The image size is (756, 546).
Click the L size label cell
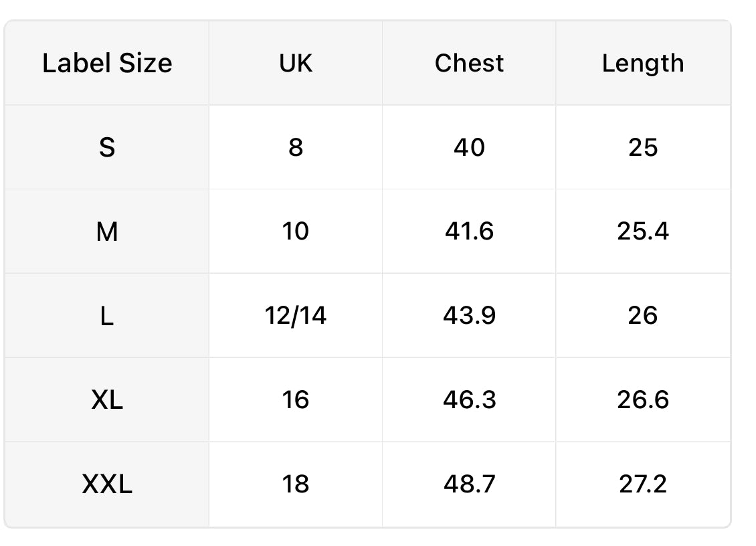(107, 315)
